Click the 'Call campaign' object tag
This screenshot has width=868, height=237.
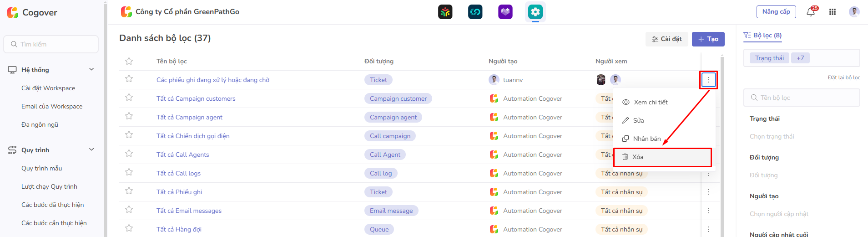point(390,136)
